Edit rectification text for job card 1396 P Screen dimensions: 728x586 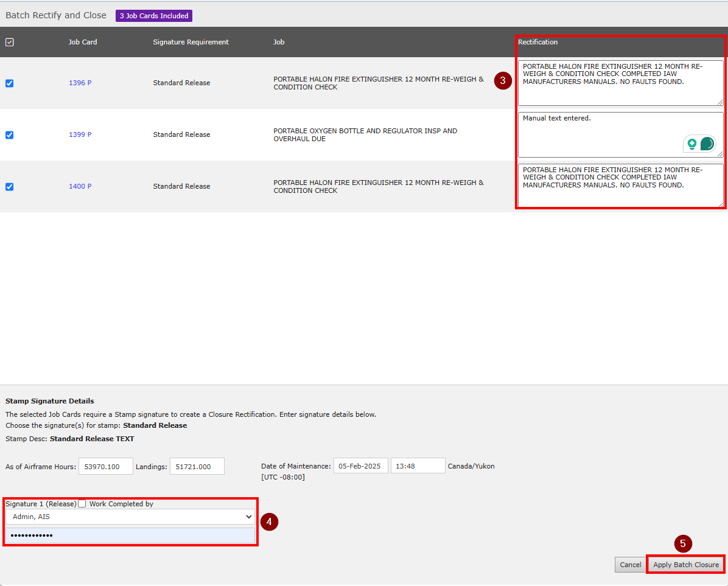point(620,83)
